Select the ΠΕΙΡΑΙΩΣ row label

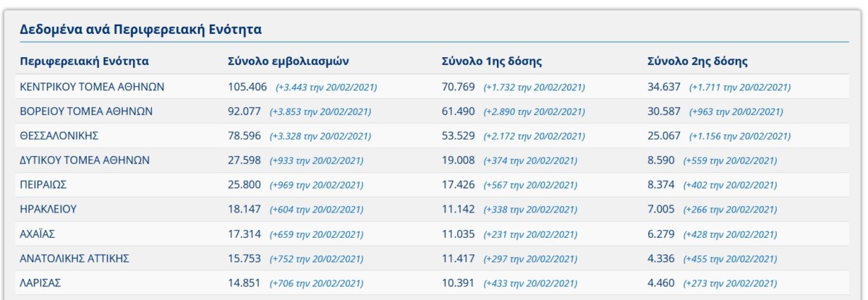tap(43, 185)
